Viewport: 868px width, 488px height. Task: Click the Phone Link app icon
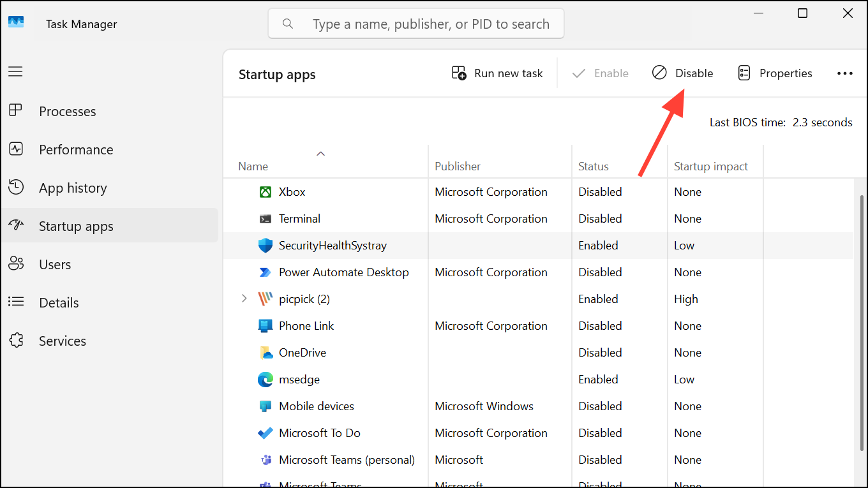tap(264, 325)
